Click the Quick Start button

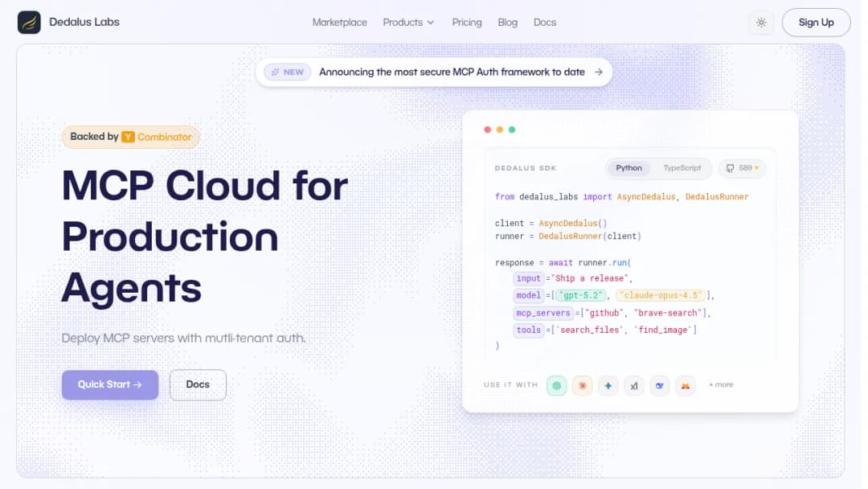coord(110,385)
